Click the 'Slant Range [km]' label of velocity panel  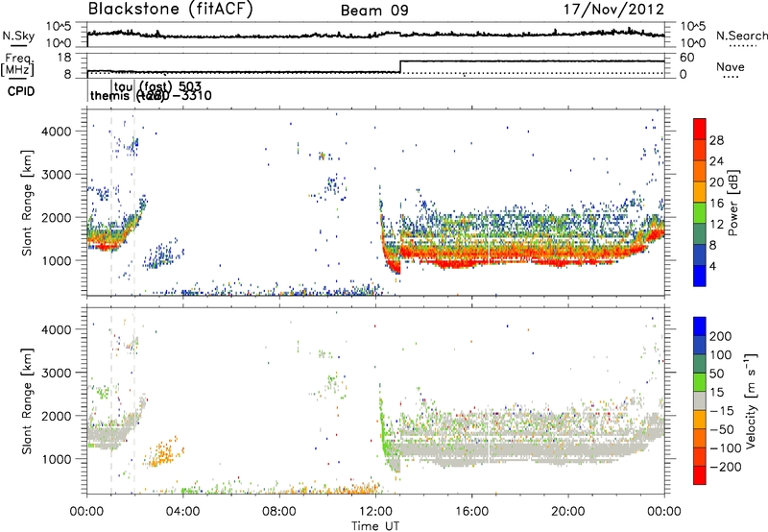pos(27,400)
